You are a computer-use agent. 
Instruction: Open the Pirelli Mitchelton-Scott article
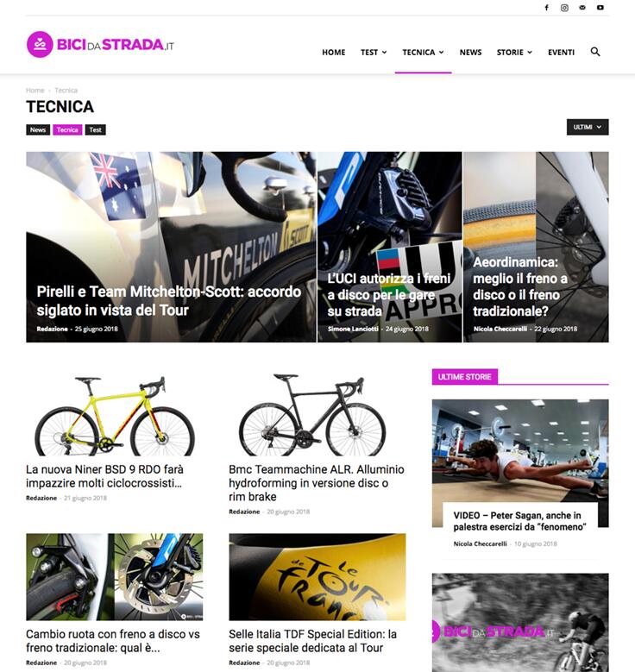point(169,301)
